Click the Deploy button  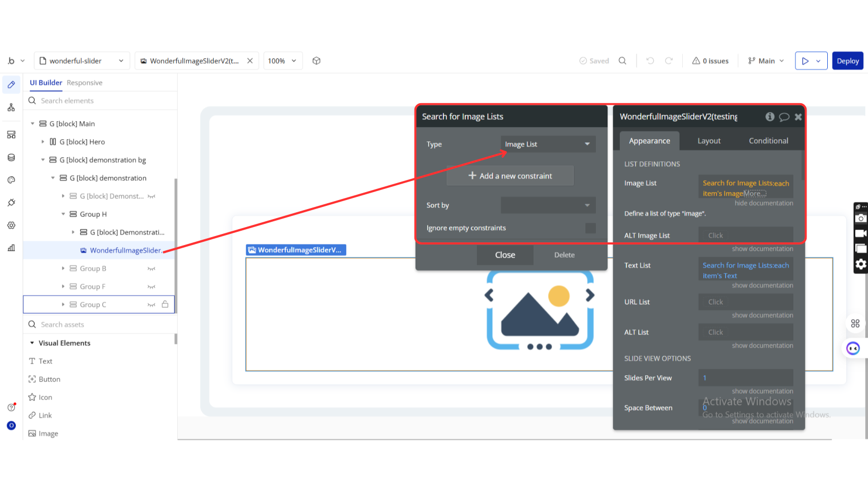(x=848, y=61)
